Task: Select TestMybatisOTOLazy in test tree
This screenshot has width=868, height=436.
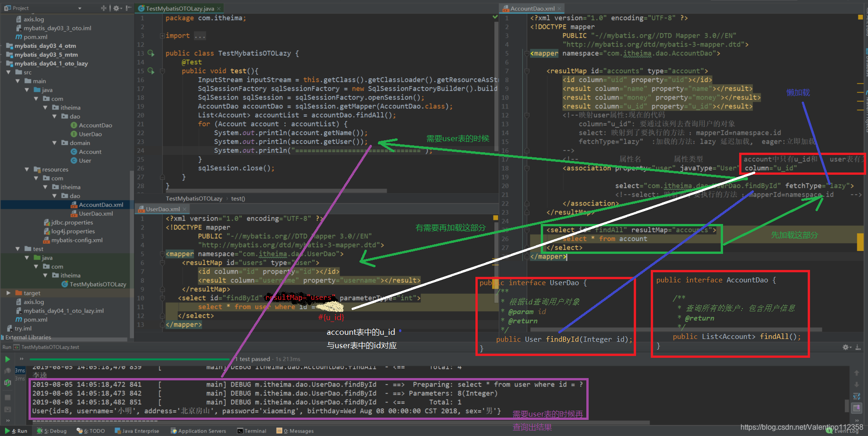Action: (94, 284)
